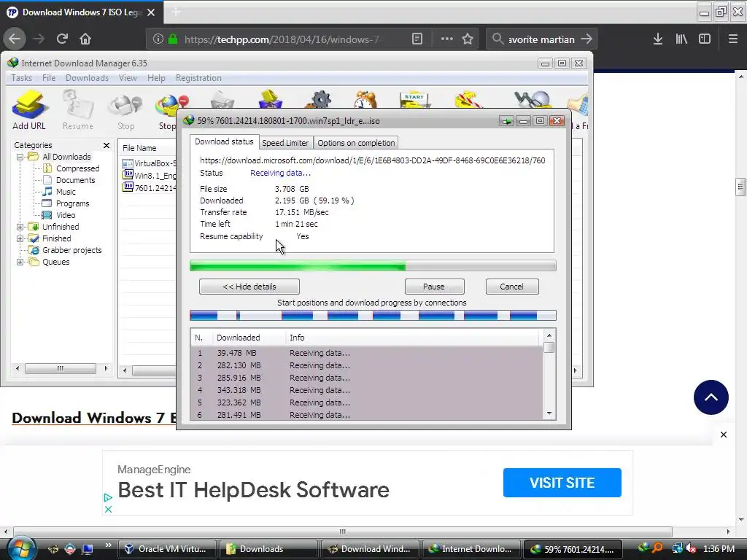Image resolution: width=747 pixels, height=560 pixels.
Task: Open Downloads folder taskbar button
Action: click(268, 549)
